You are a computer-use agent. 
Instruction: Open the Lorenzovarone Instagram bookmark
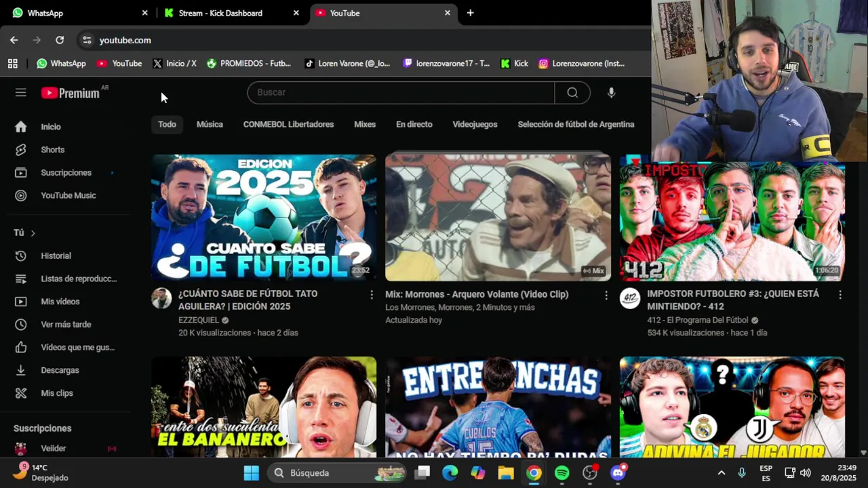[582, 64]
